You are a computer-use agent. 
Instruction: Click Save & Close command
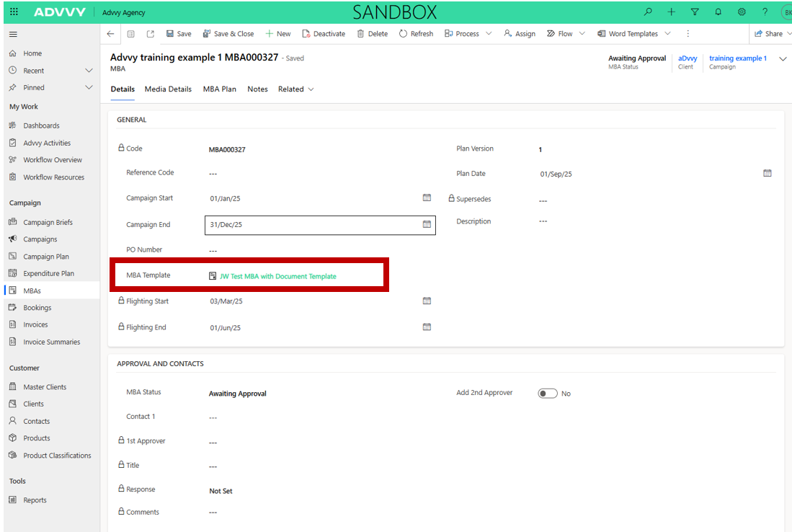228,34
